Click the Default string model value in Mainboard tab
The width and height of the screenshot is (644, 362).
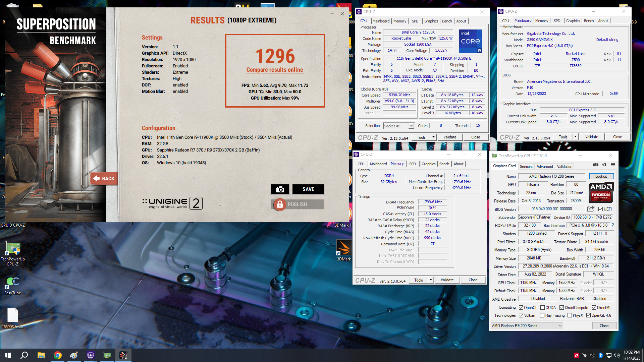607,40
